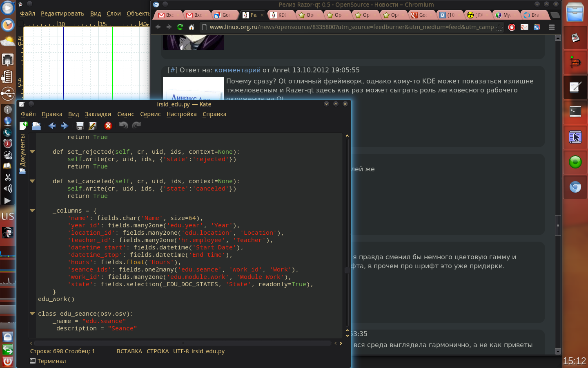Click the Undo icon in Kate toolbar

pos(123,125)
